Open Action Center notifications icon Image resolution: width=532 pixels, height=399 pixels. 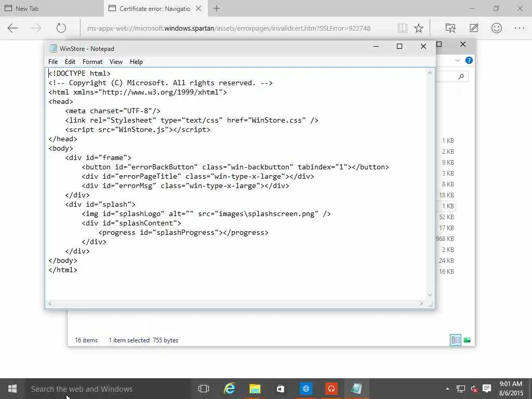[487, 389]
